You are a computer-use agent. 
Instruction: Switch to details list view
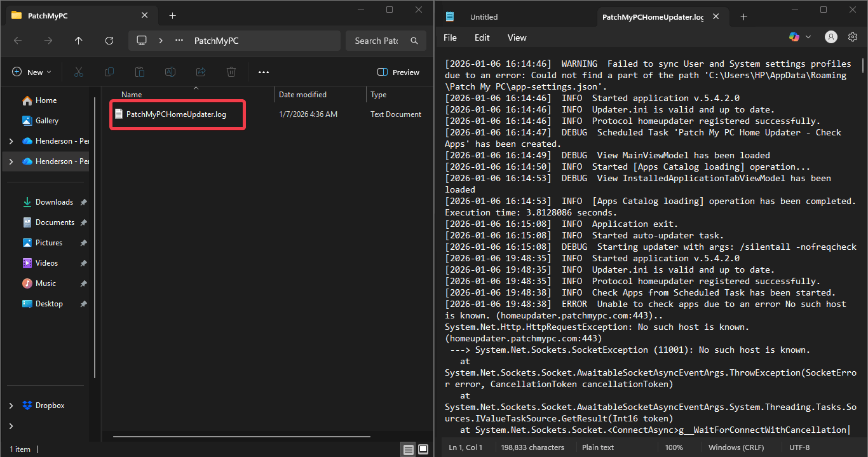pos(408,449)
